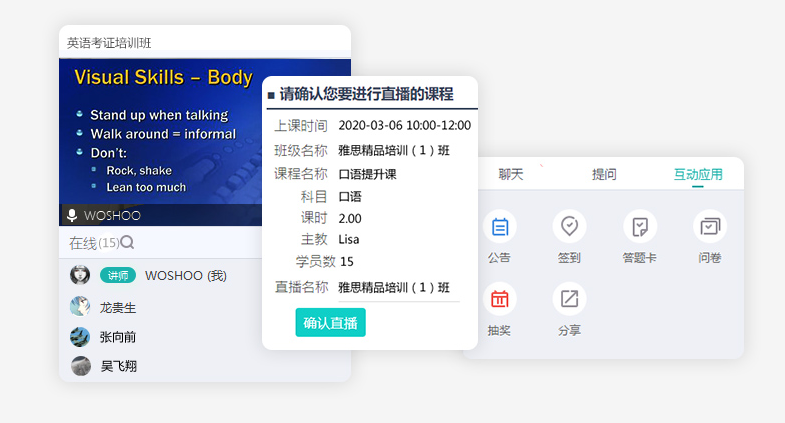Click 龙贵生's avatar
This screenshot has height=423, width=785.
pos(80,306)
